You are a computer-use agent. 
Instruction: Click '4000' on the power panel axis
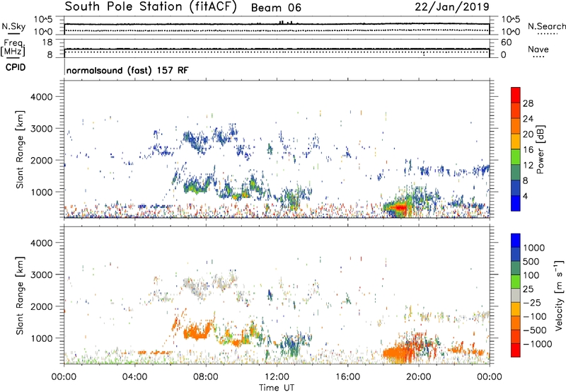tap(41, 97)
